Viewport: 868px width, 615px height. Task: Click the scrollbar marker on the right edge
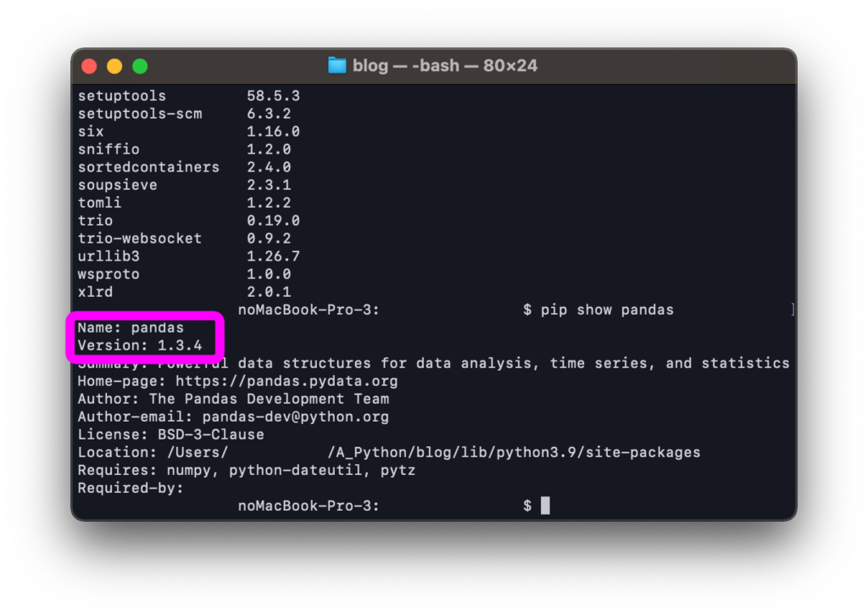pos(792,310)
